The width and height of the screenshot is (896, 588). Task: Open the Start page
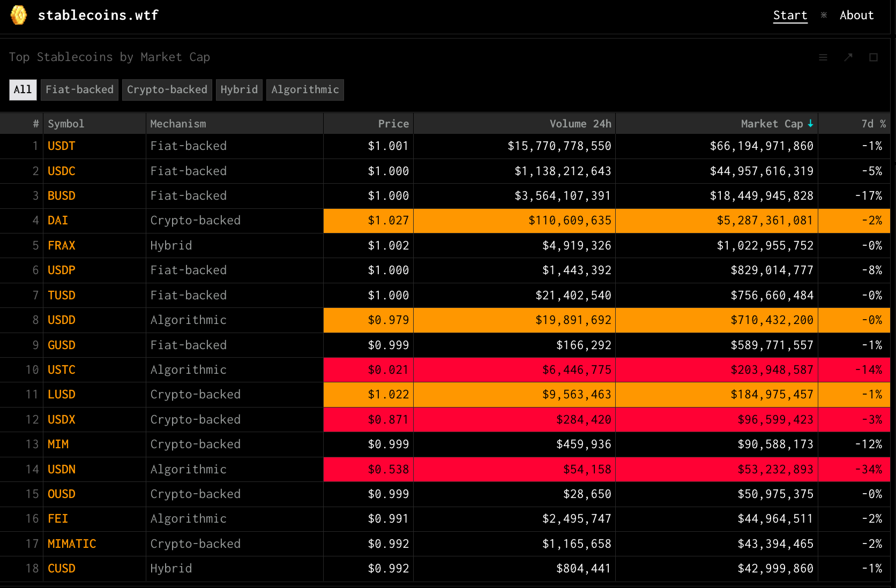pos(790,15)
